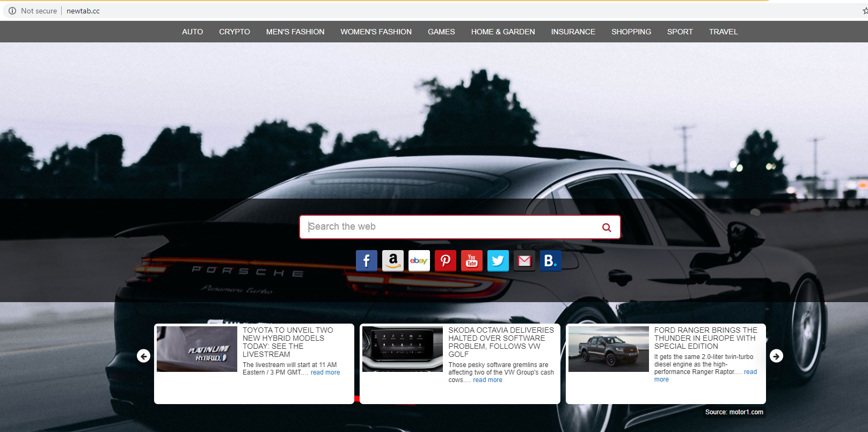The width and height of the screenshot is (868, 432).
Task: Open the Pinterest shortcut icon
Action: pyautogui.click(x=445, y=261)
